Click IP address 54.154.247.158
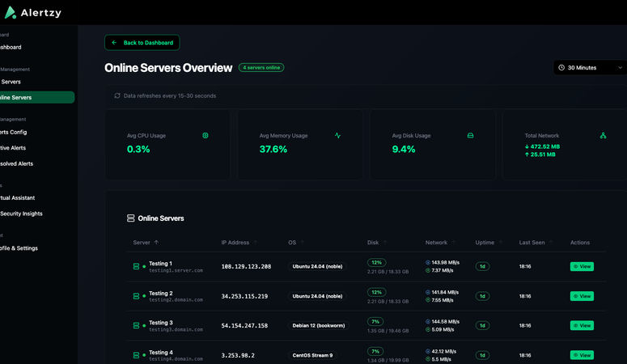The height and width of the screenshot is (364, 627). point(244,326)
